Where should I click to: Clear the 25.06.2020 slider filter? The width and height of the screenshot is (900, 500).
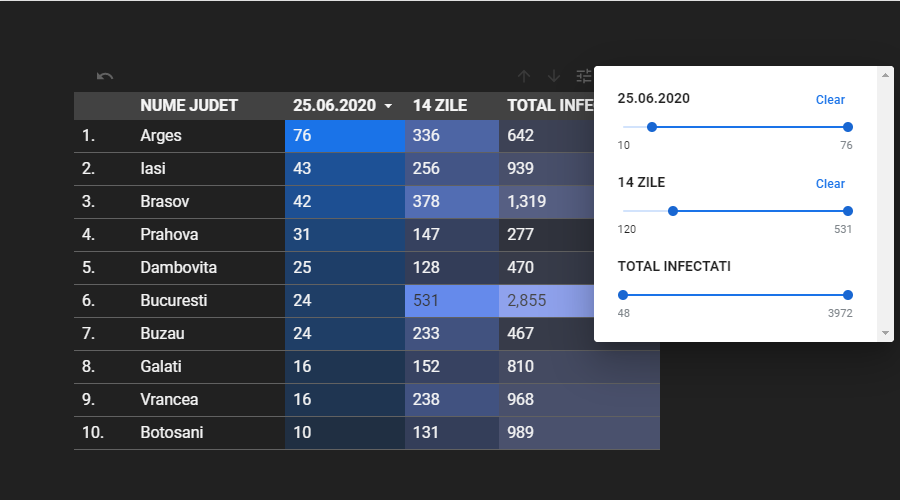tap(830, 100)
